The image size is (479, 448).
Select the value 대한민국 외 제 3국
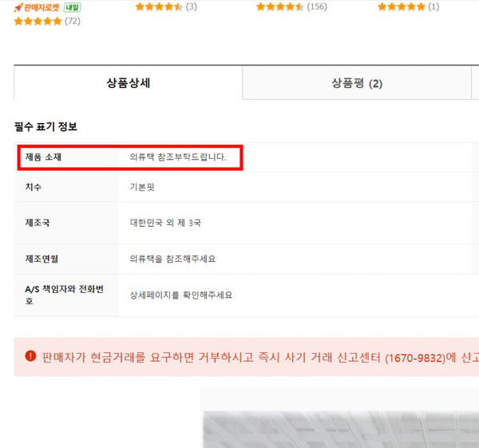point(165,223)
